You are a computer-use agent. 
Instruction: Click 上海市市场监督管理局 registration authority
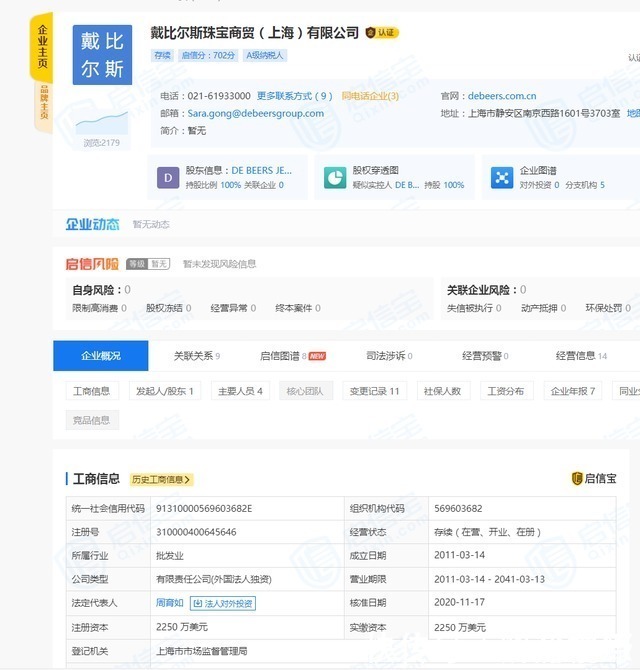(202, 651)
